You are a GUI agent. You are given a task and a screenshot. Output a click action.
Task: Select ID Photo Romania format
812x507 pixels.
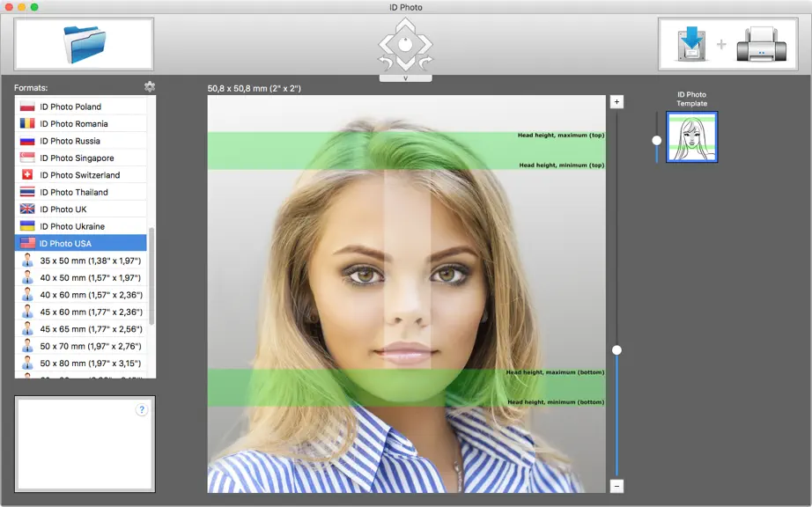point(81,123)
